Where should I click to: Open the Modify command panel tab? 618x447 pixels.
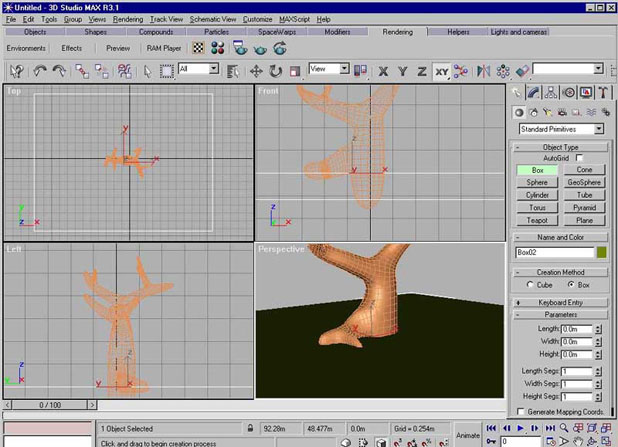pos(534,93)
